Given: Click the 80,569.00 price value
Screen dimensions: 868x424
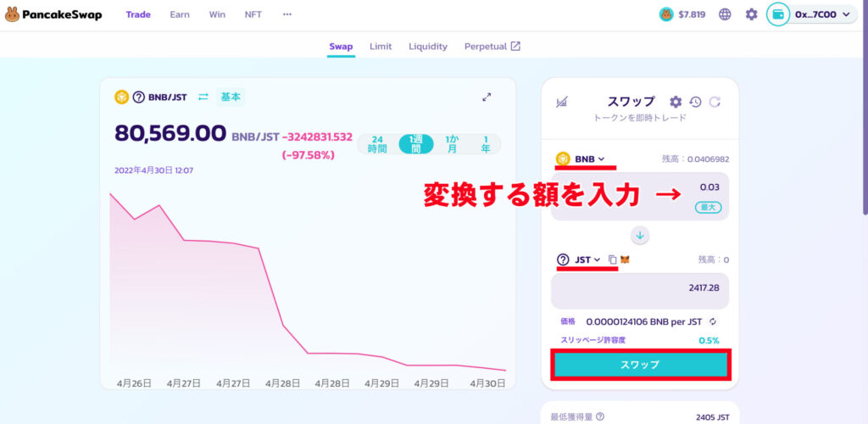Looking at the screenshot, I should click(170, 133).
